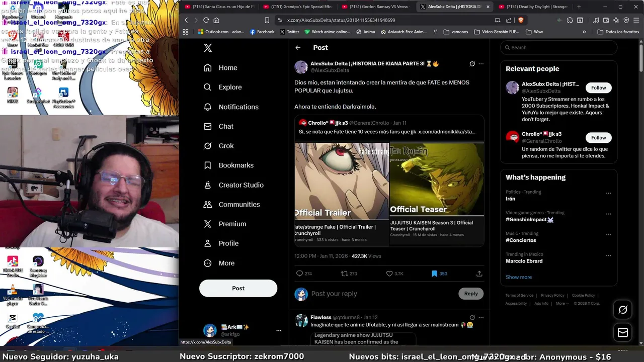Open the floating Grok button
This screenshot has height=362, width=644.
click(622, 310)
